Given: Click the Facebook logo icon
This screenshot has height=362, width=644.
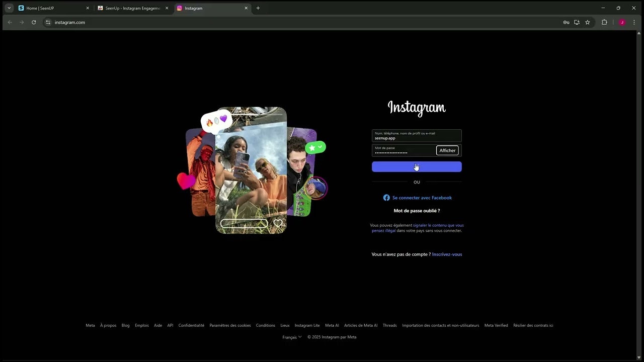Looking at the screenshot, I should (386, 198).
